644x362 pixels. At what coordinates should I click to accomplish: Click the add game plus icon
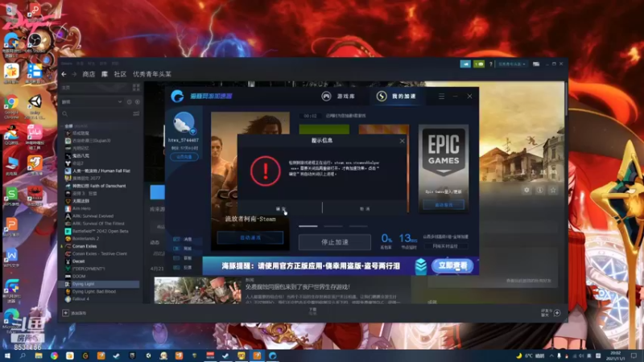coord(65,313)
